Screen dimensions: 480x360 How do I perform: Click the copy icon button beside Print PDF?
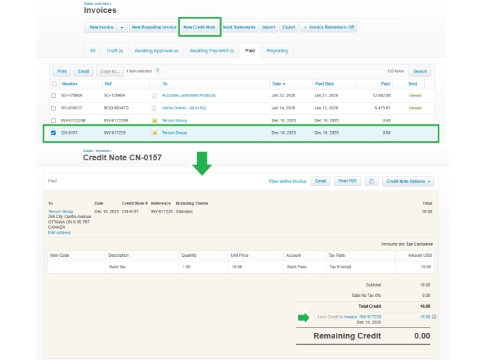[371, 181]
